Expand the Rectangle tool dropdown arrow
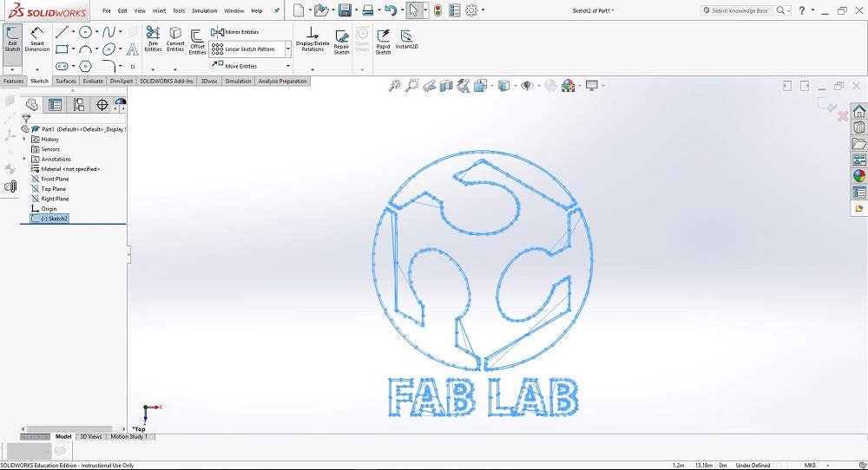The height and width of the screenshot is (470, 868). tap(73, 49)
